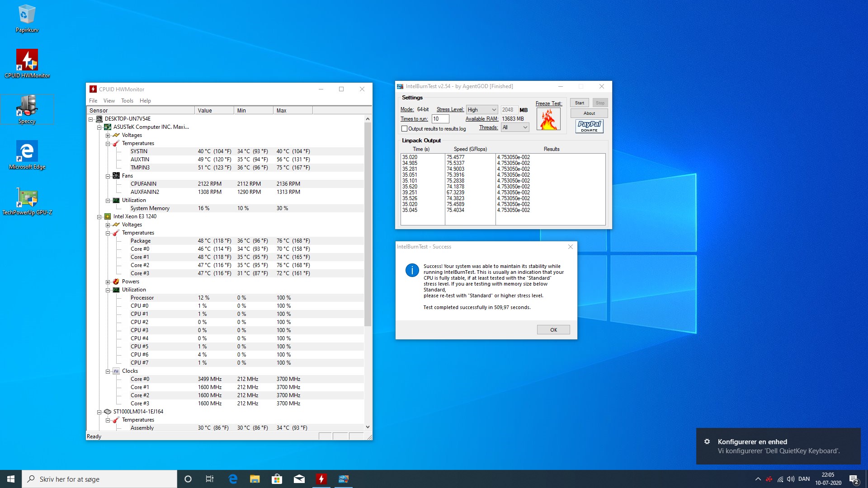Open Mail app from the taskbar
Viewport: 868px width, 488px height.
(299, 479)
